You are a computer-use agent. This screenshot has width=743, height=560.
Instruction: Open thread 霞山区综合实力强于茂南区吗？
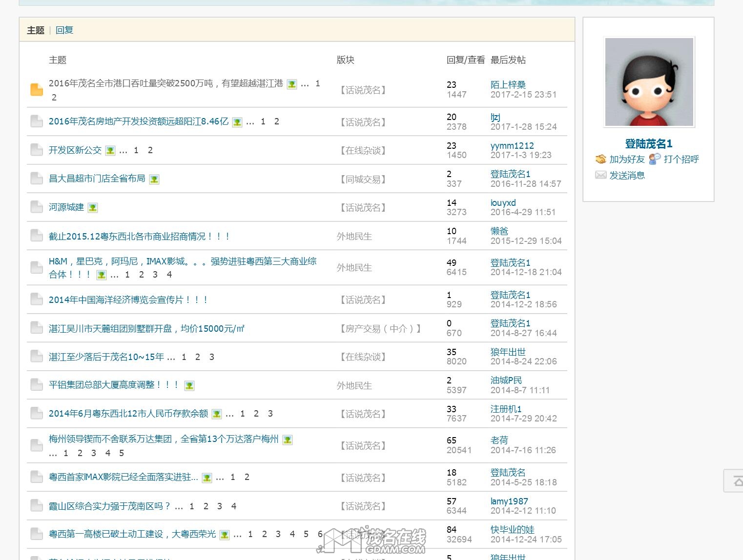click(x=110, y=506)
